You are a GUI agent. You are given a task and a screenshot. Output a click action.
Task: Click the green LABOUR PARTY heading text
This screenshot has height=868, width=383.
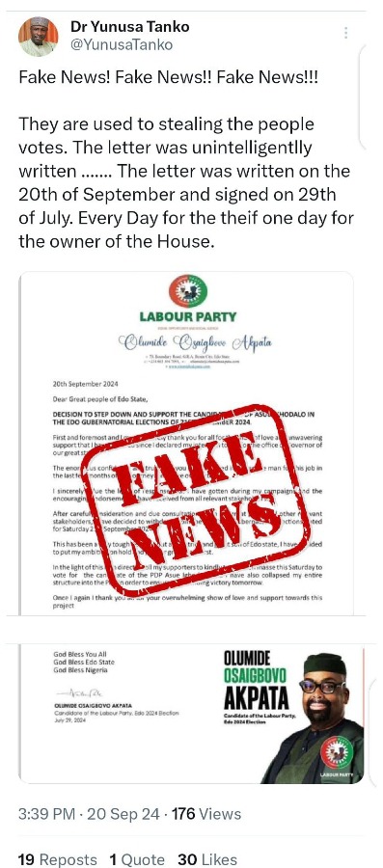click(187, 317)
